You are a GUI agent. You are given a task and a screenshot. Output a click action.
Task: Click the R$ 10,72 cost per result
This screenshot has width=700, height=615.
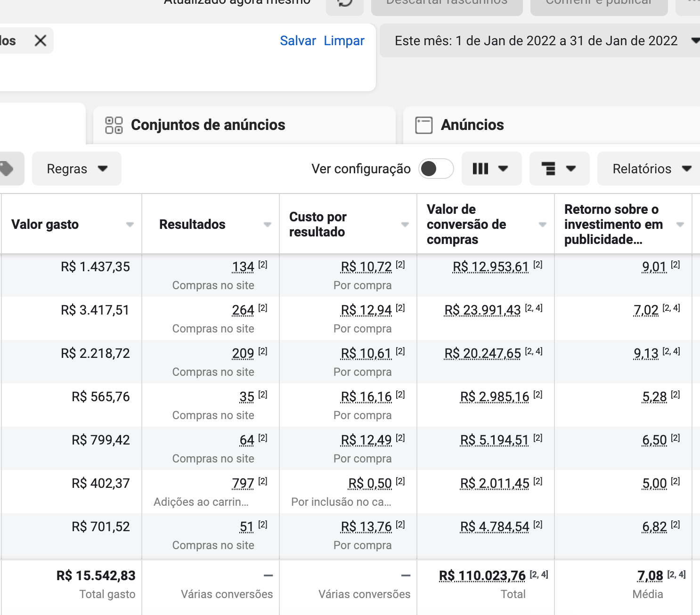[366, 267]
